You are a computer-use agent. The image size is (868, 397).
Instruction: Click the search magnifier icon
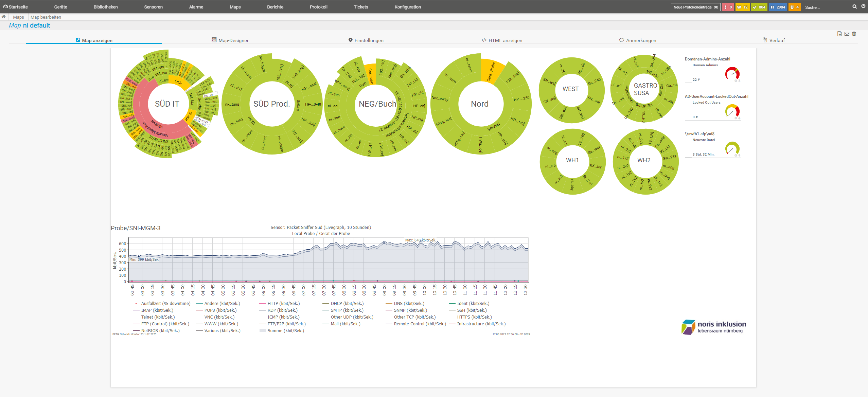point(854,7)
